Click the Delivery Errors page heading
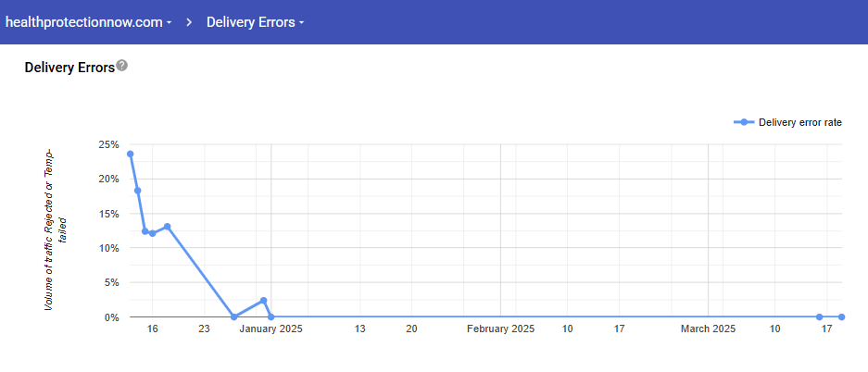The width and height of the screenshot is (868, 372). (x=69, y=68)
